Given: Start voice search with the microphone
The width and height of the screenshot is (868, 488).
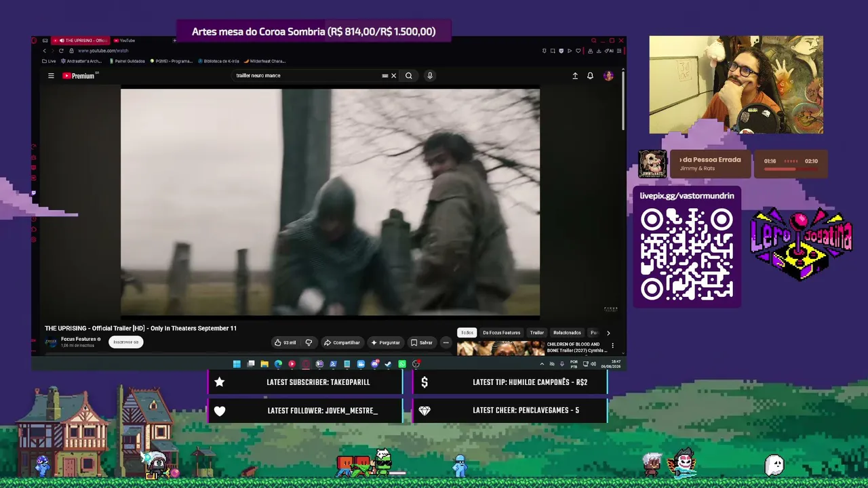Looking at the screenshot, I should [429, 76].
